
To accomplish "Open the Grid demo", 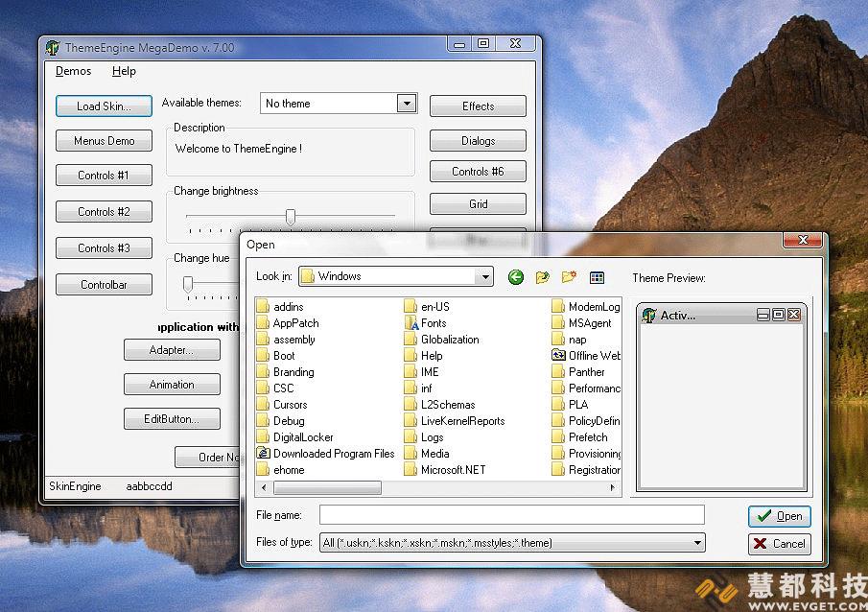I will pos(479,203).
